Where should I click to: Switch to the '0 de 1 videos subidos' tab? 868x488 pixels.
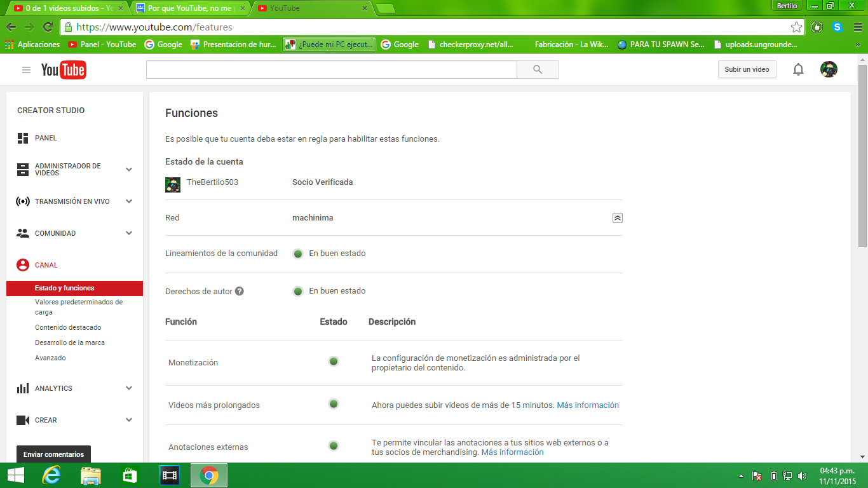click(x=67, y=8)
